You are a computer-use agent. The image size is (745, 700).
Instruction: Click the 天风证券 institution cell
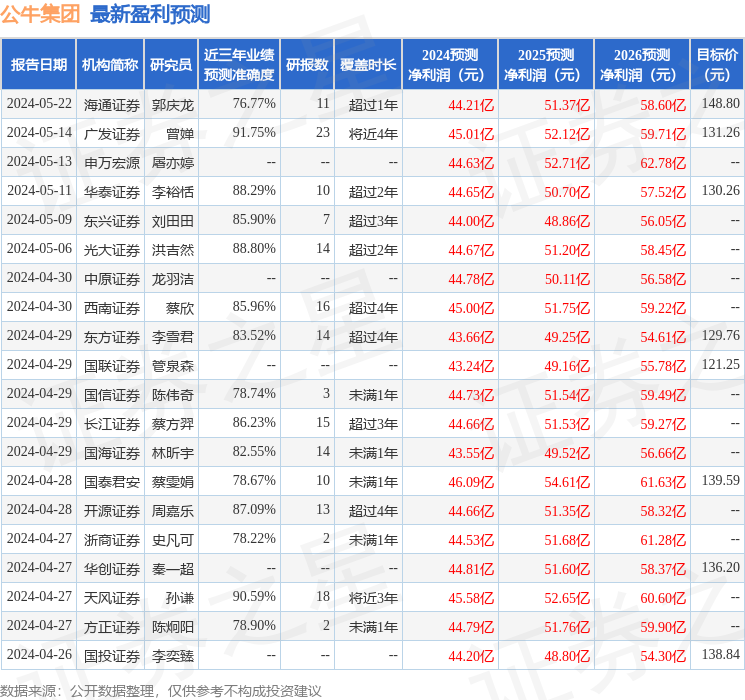tap(112, 598)
